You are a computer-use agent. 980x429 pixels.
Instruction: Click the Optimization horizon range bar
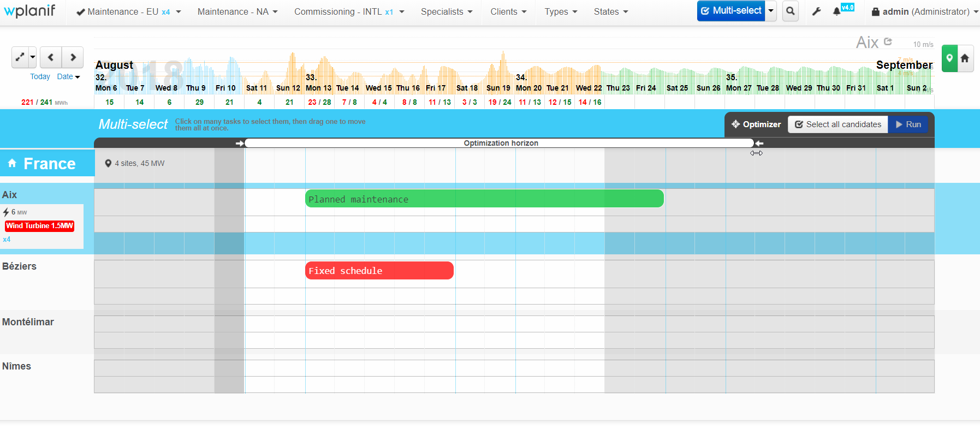(x=500, y=143)
